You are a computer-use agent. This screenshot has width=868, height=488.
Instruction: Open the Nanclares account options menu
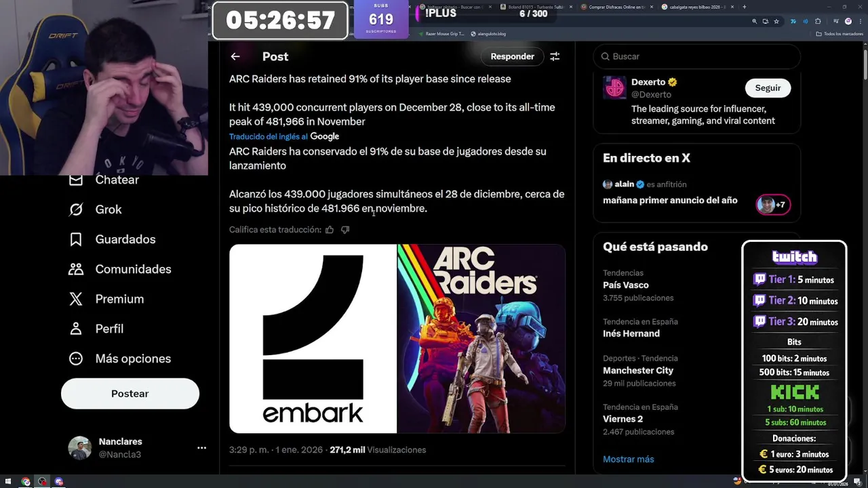(x=201, y=448)
